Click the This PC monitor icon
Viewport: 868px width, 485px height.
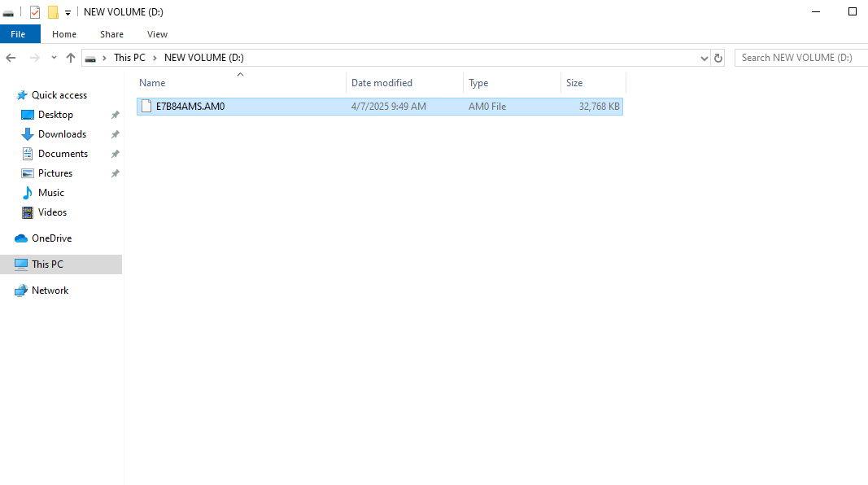click(21, 264)
